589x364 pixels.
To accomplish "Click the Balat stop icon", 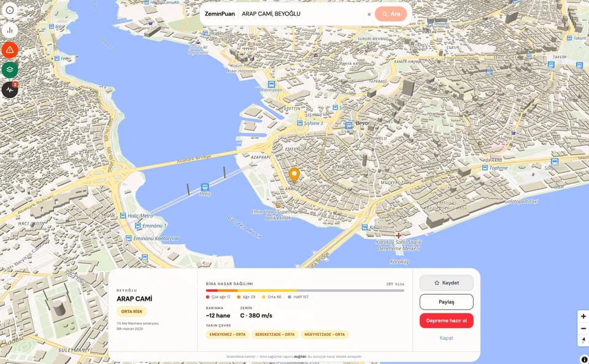I will point(52,26).
